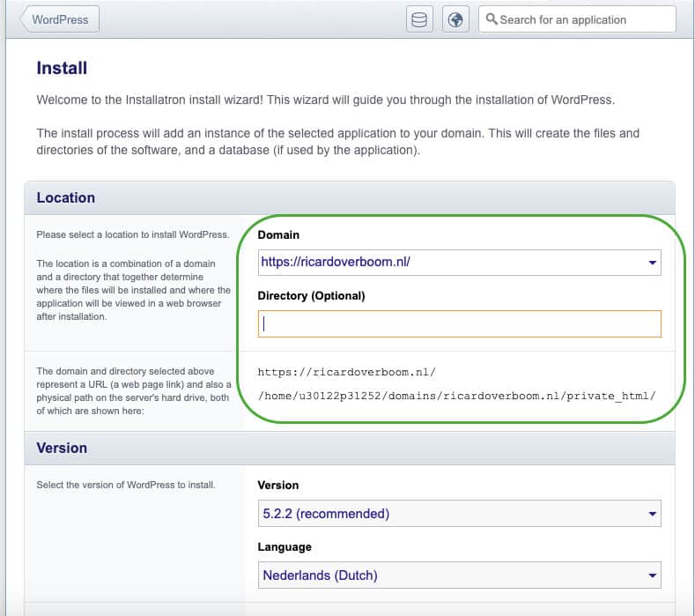Focus the Search for an application field
The width and height of the screenshot is (695, 616).
[x=577, y=19]
